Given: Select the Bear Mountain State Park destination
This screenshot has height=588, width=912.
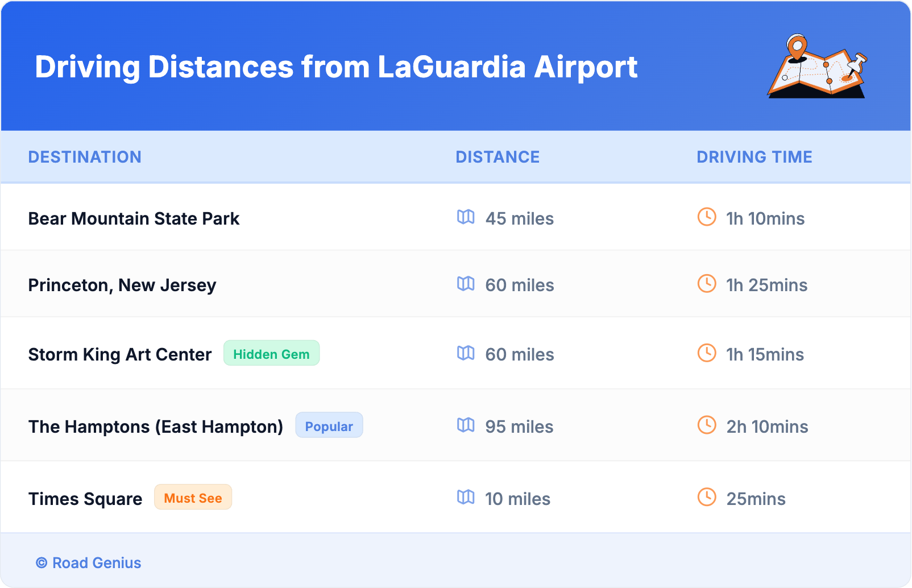Looking at the screenshot, I should [x=134, y=218].
